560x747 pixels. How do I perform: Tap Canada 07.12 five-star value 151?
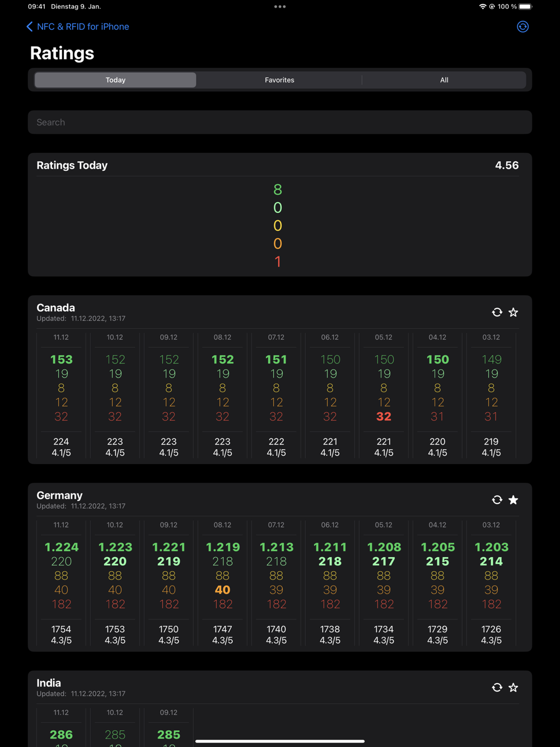tap(276, 360)
